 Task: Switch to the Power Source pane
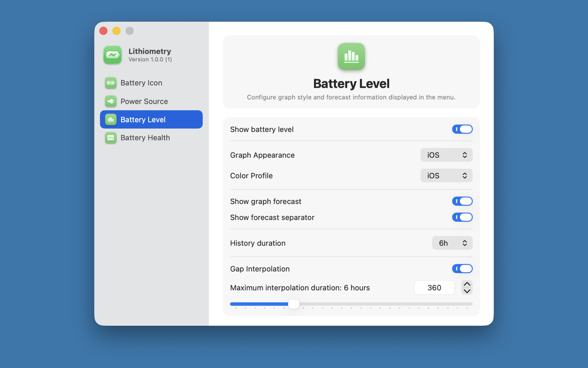(151, 101)
